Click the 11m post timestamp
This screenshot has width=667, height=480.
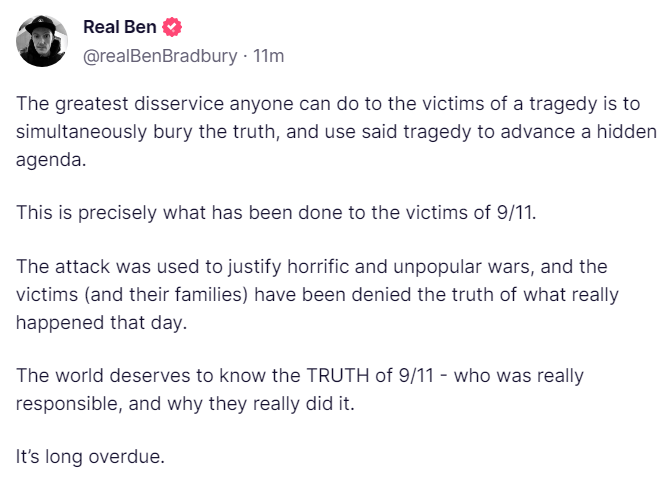[269, 56]
